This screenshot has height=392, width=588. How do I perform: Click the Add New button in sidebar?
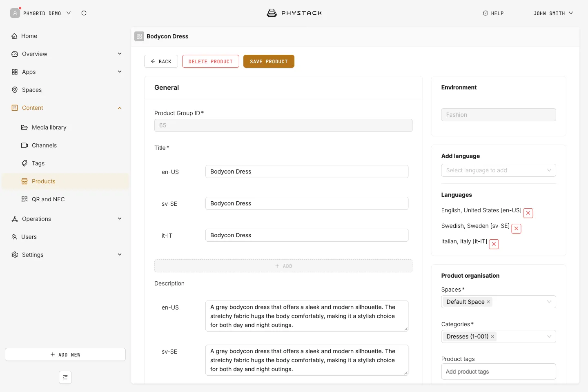coord(65,354)
